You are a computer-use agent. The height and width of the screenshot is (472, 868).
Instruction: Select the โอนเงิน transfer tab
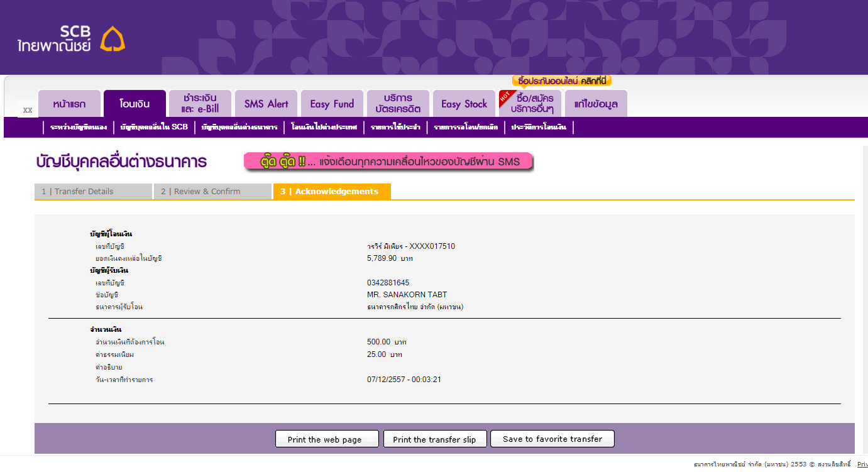pyautogui.click(x=135, y=104)
